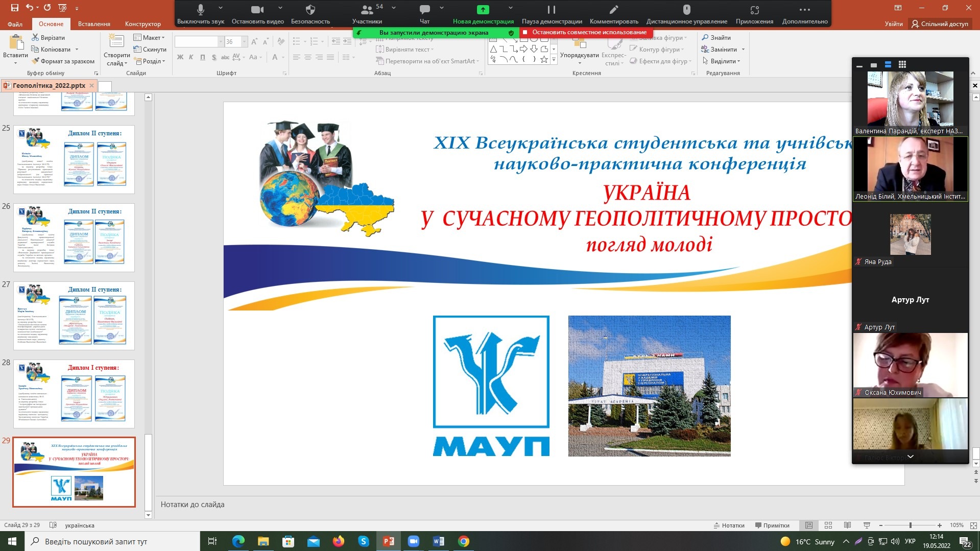Expand the Layout (Макет) dropdown
980x551 pixels.
[x=149, y=37]
